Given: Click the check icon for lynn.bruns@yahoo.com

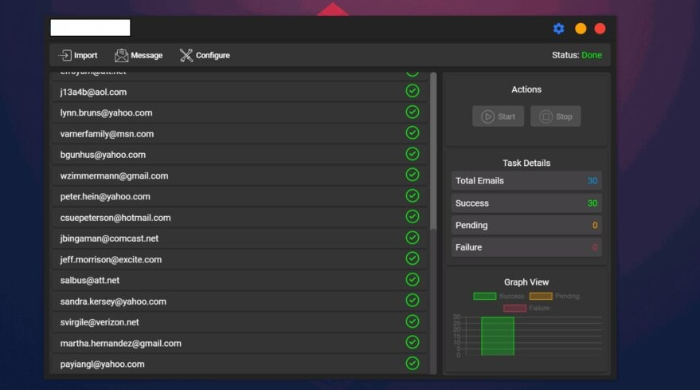Looking at the screenshot, I should [412, 112].
